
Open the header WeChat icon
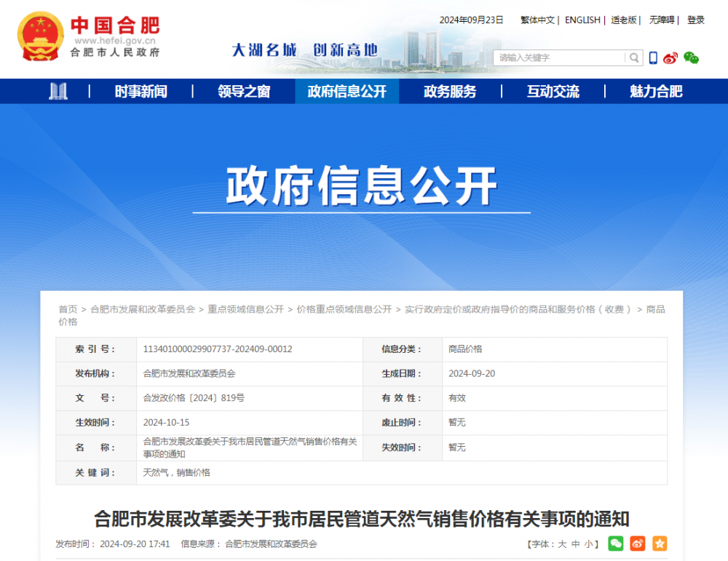point(691,57)
